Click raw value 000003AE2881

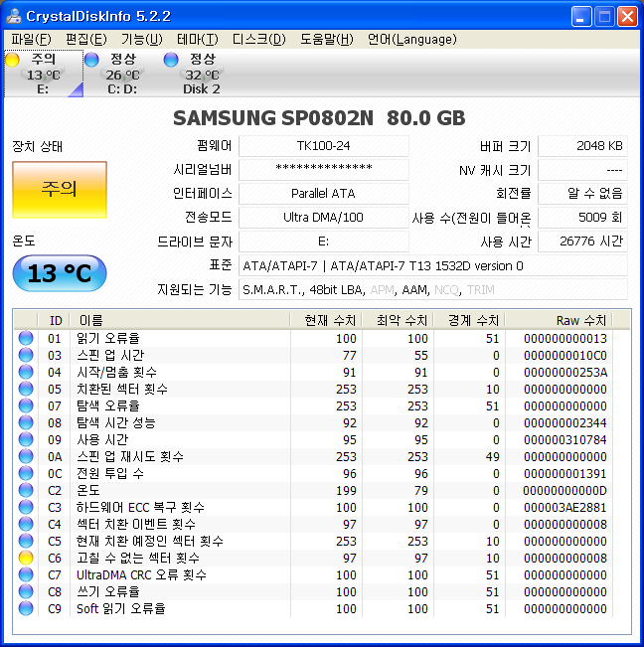point(564,508)
